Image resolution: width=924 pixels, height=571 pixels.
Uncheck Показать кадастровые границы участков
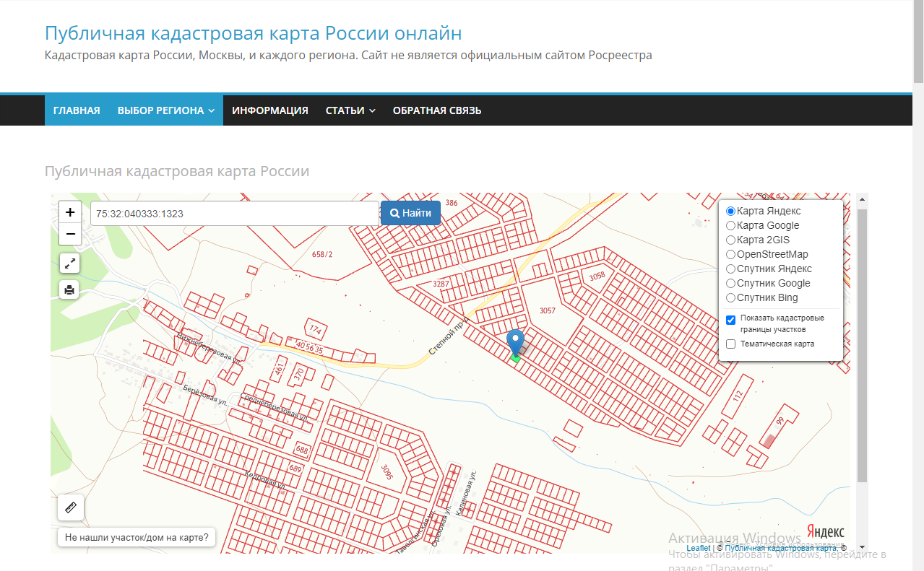pyautogui.click(x=730, y=320)
